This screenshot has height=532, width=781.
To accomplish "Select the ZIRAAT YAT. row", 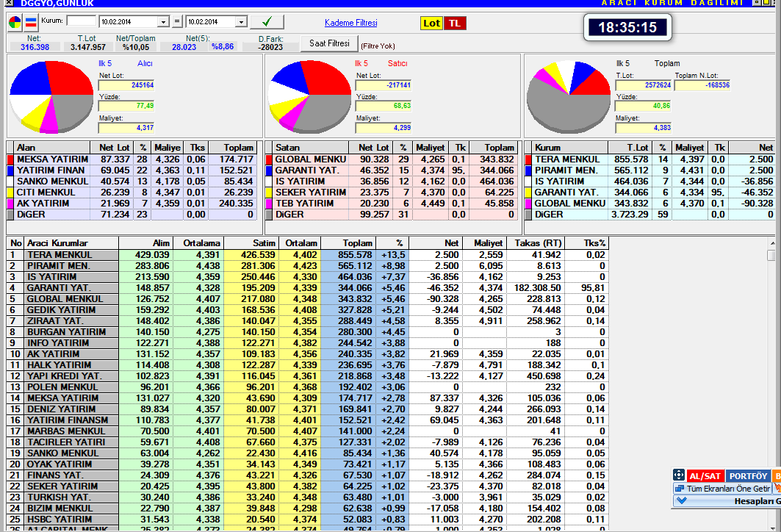I will 307,321.
